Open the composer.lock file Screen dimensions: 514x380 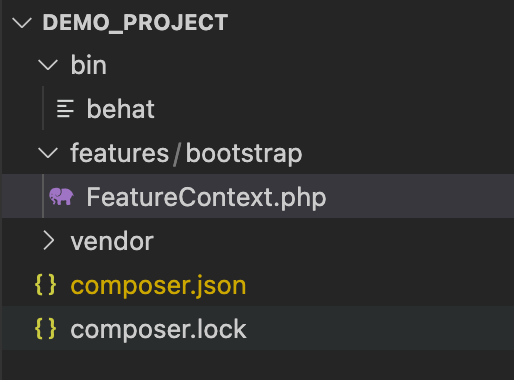coord(158,329)
